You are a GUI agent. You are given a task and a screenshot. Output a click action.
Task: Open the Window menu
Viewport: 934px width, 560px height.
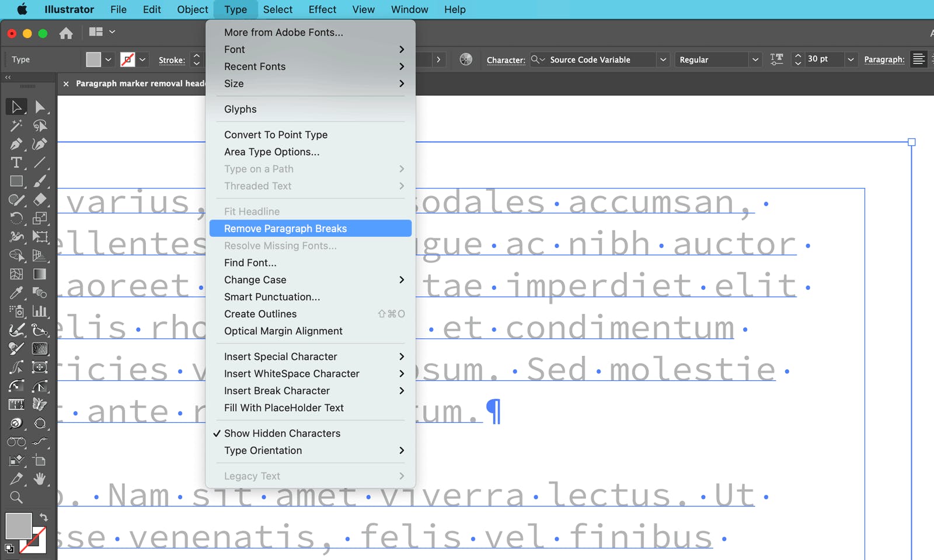(x=409, y=9)
